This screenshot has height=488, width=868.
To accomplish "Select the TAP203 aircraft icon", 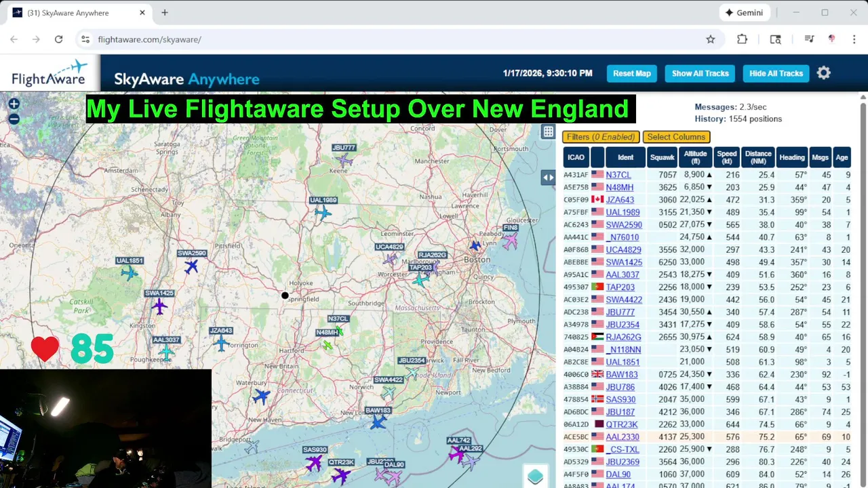I will (x=420, y=279).
